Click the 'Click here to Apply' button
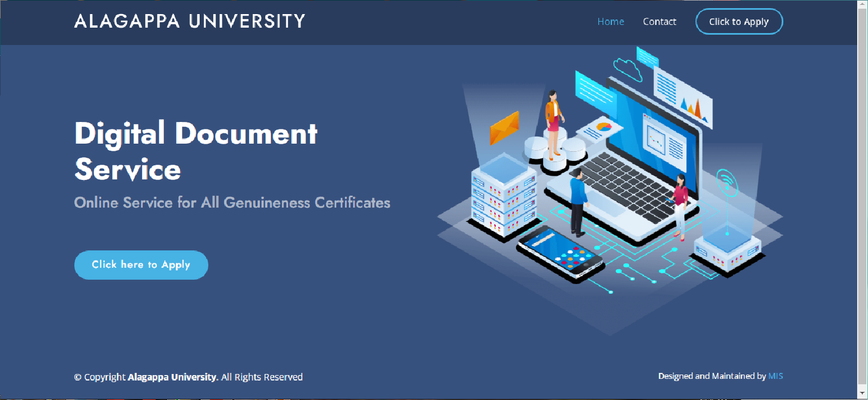 click(x=141, y=265)
